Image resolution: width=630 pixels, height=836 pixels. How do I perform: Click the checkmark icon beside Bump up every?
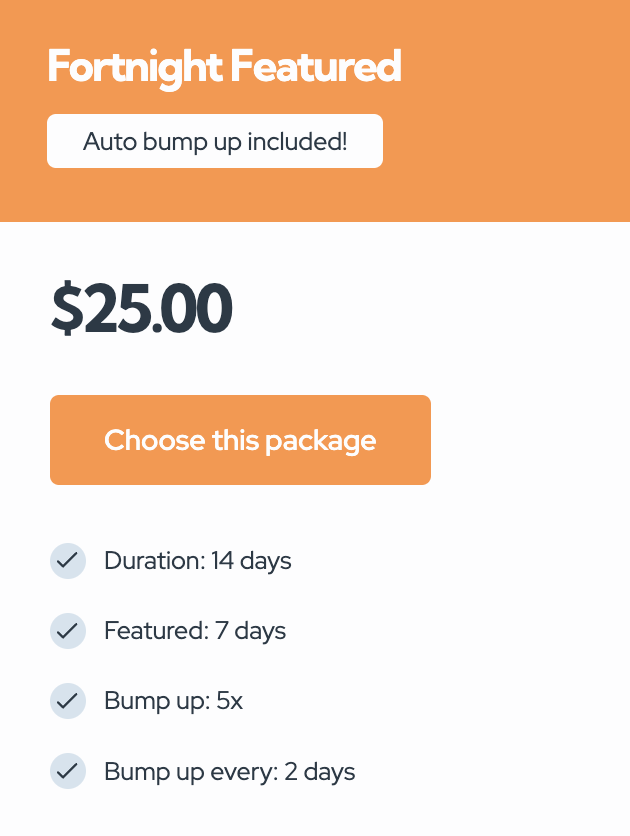click(x=67, y=772)
